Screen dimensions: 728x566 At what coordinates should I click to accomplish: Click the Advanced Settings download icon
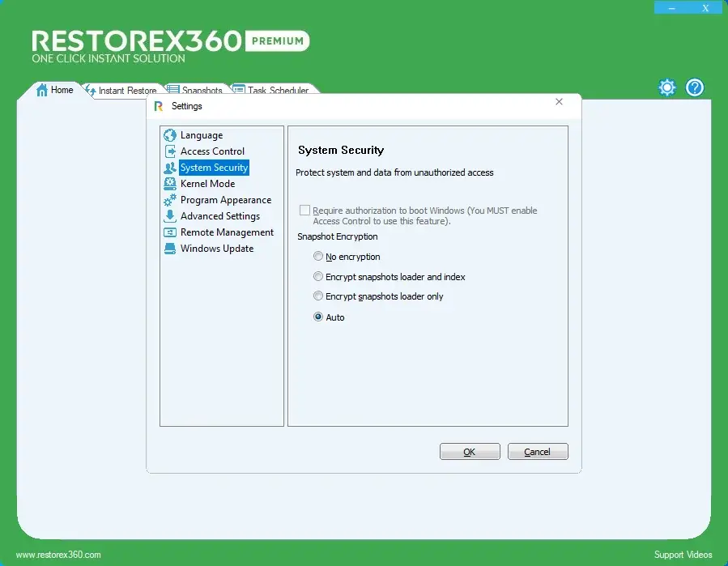[169, 216]
